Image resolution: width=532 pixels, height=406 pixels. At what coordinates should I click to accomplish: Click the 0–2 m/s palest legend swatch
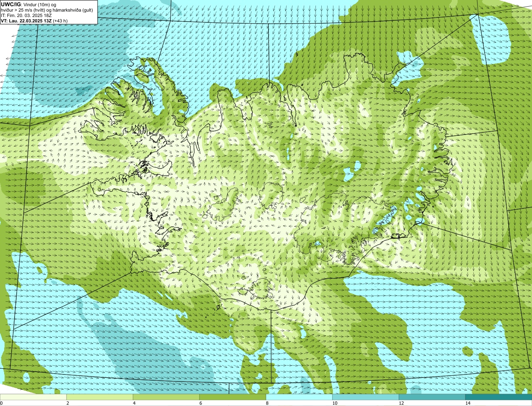pyautogui.click(x=33, y=397)
